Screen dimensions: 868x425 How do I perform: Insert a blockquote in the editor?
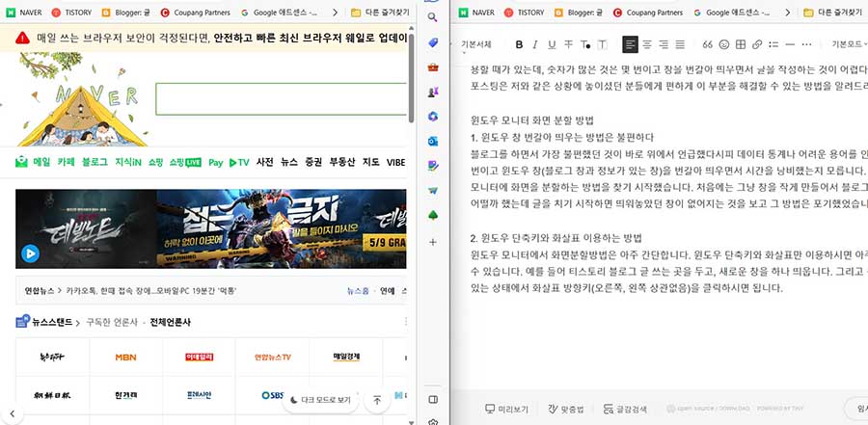coord(708,45)
